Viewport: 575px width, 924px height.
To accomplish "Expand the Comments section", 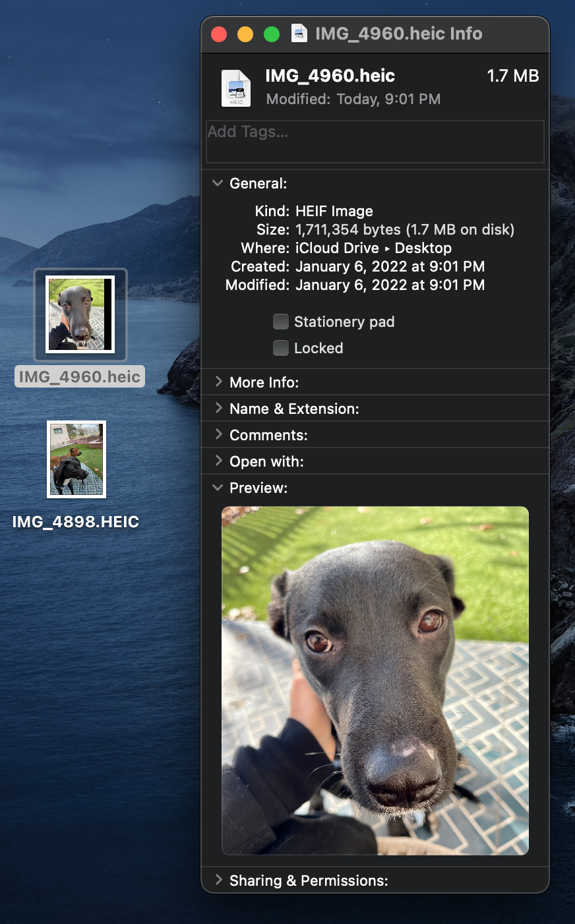I will 218,434.
